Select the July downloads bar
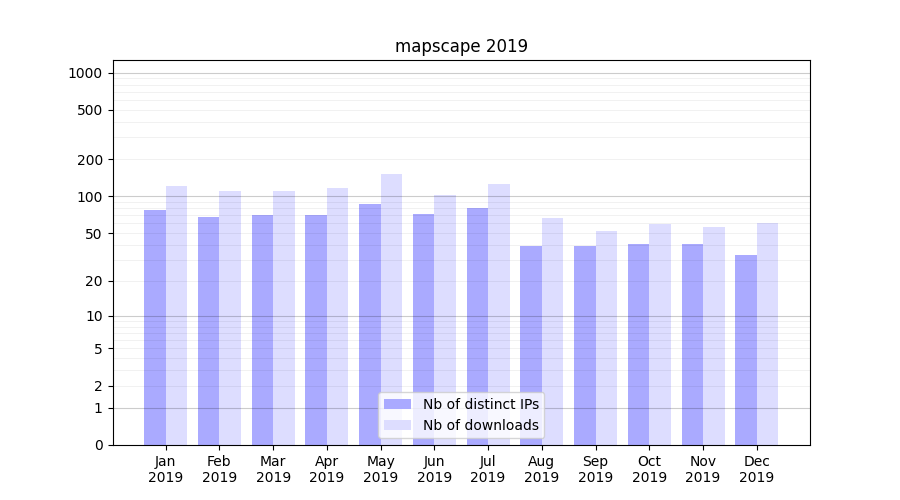 (499, 314)
